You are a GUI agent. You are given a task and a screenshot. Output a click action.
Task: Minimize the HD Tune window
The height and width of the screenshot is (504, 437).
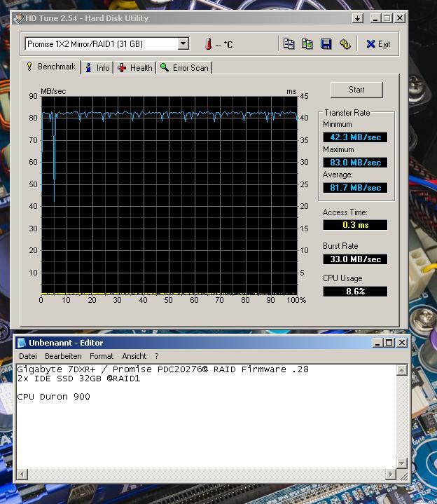click(375, 18)
